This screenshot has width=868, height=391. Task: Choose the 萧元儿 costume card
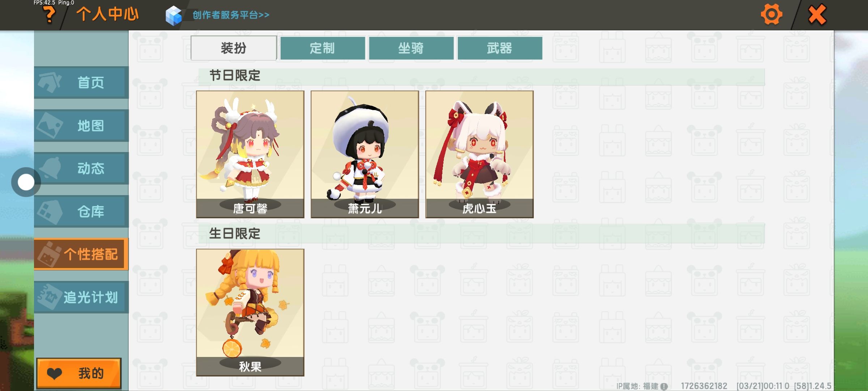point(365,154)
